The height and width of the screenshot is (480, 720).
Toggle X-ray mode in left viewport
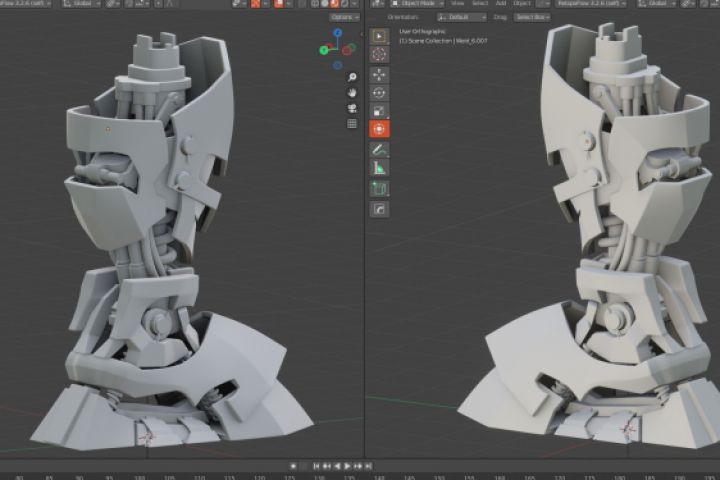[x=302, y=4]
